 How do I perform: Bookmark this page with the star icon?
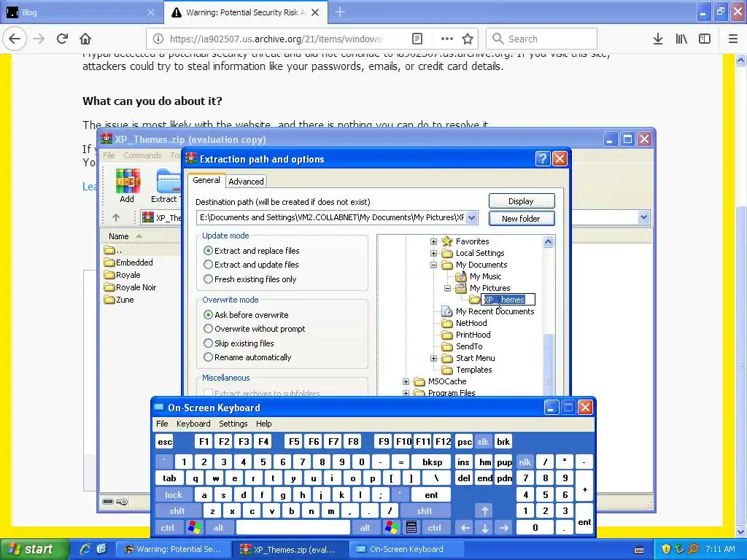(x=468, y=39)
